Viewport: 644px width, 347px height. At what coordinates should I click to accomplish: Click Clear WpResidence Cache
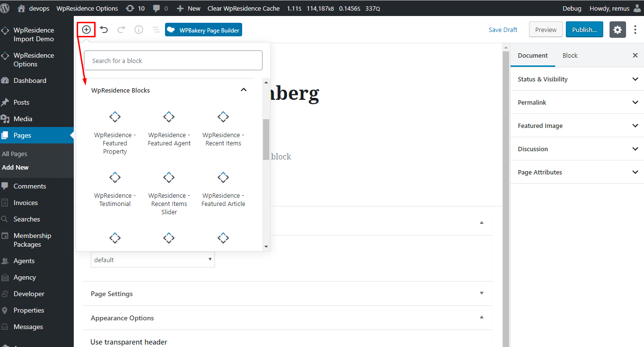[x=244, y=8]
